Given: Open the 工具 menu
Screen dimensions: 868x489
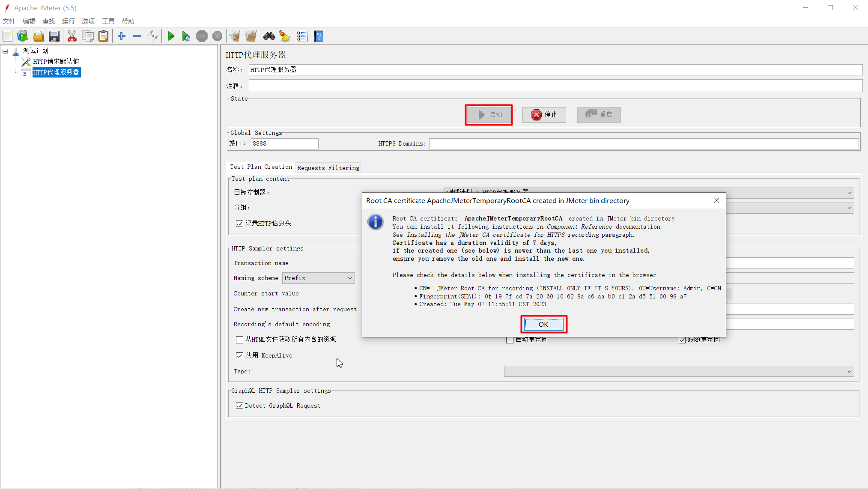Looking at the screenshot, I should click(x=108, y=21).
